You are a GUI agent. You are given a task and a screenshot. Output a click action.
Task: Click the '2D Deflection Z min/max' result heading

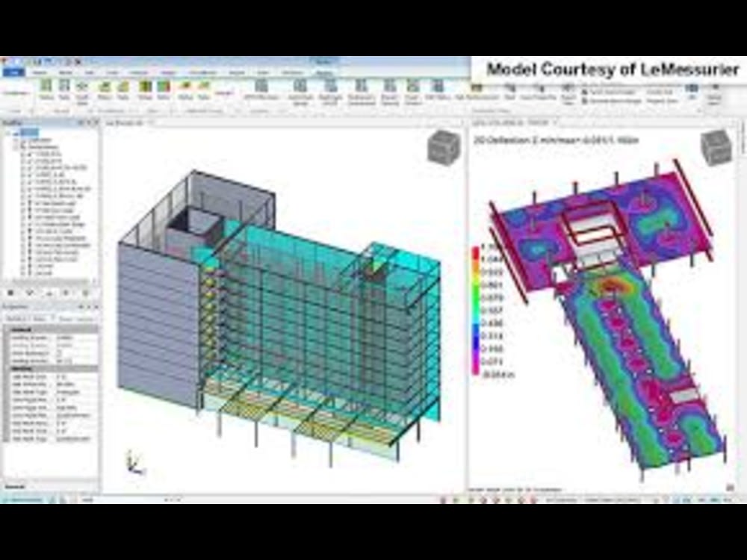pos(556,140)
